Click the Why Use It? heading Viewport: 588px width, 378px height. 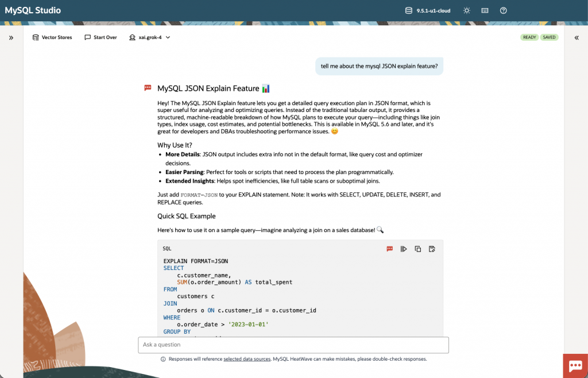pos(175,145)
